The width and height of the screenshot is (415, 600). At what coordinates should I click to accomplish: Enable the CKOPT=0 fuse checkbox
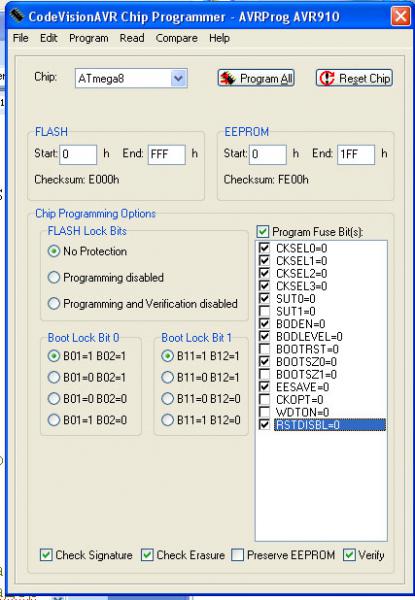(264, 399)
